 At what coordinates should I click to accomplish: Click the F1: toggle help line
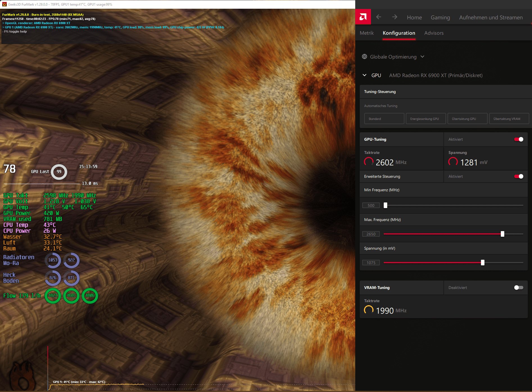point(15,31)
